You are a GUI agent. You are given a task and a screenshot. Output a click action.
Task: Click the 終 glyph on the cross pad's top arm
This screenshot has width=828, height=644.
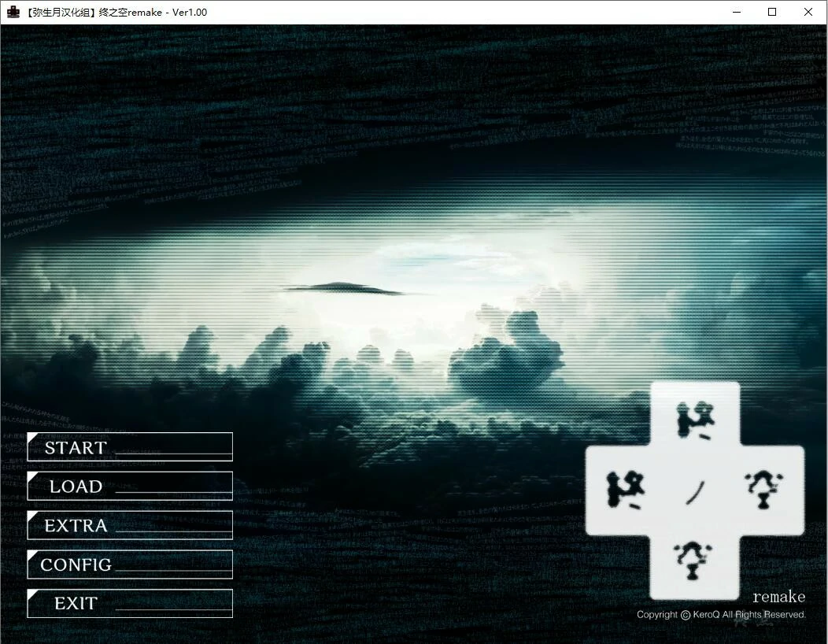[x=693, y=420]
